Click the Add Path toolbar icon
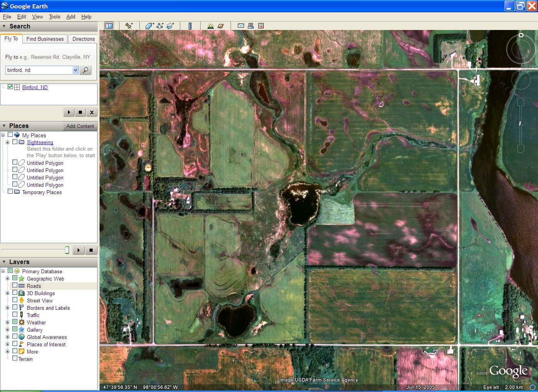The image size is (538, 392). [x=160, y=26]
